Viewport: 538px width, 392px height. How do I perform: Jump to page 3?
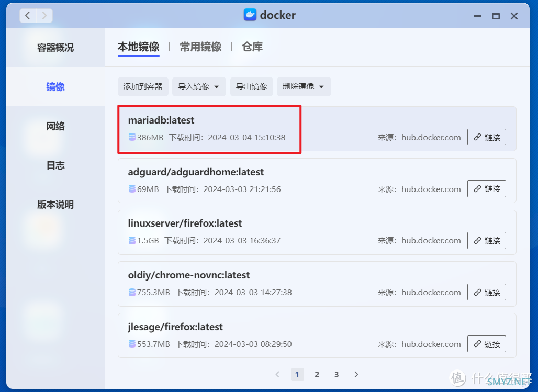(337, 375)
